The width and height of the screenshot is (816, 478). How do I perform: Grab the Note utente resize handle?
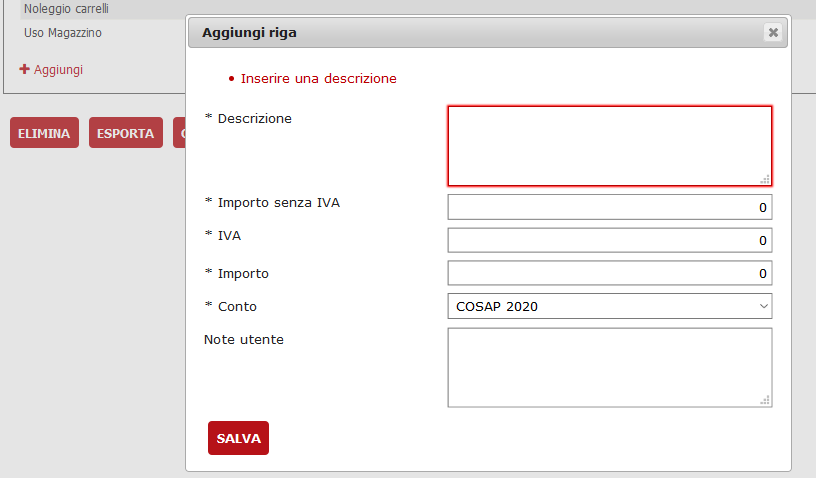point(765,400)
